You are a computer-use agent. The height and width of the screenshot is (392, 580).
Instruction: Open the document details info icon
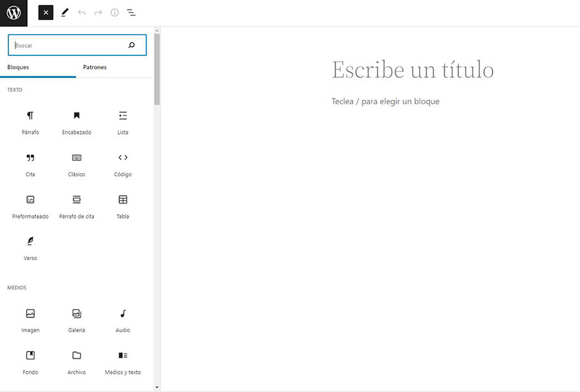pos(115,12)
